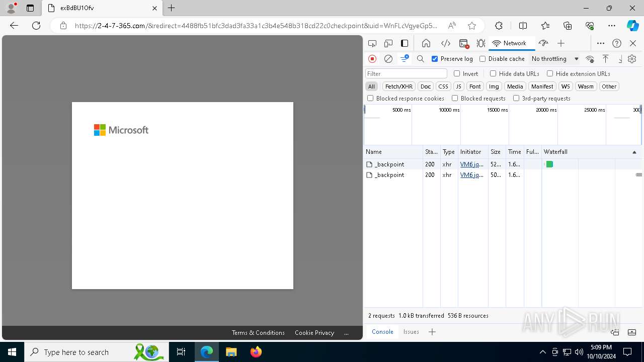644x362 pixels.
Task: Open Network settings gear icon
Action: tap(632, 59)
